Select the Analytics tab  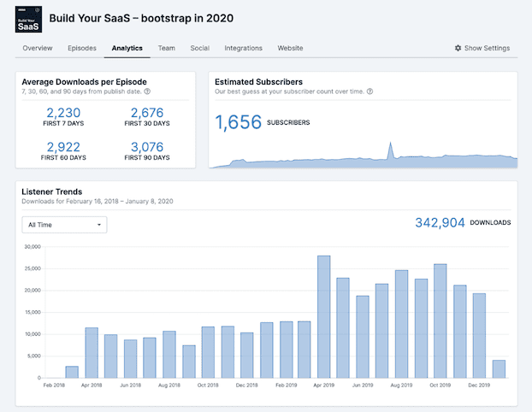pos(127,48)
